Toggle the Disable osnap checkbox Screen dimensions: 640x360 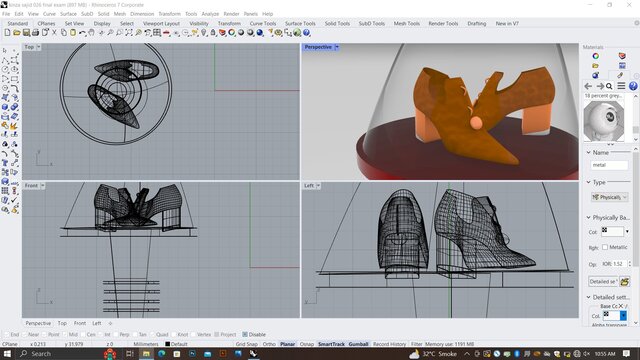tap(245, 334)
